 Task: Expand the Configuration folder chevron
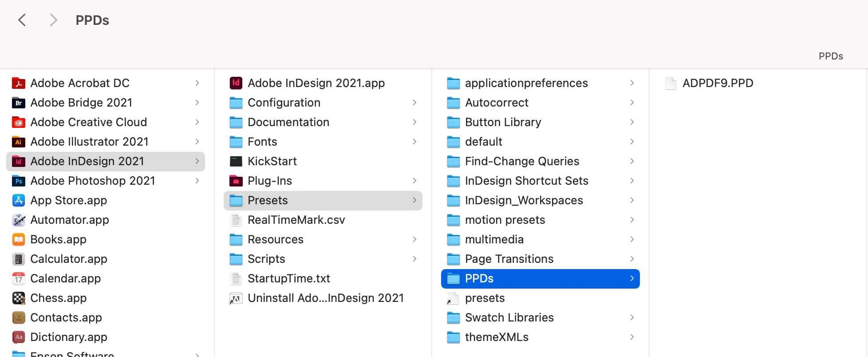pyautogui.click(x=414, y=103)
